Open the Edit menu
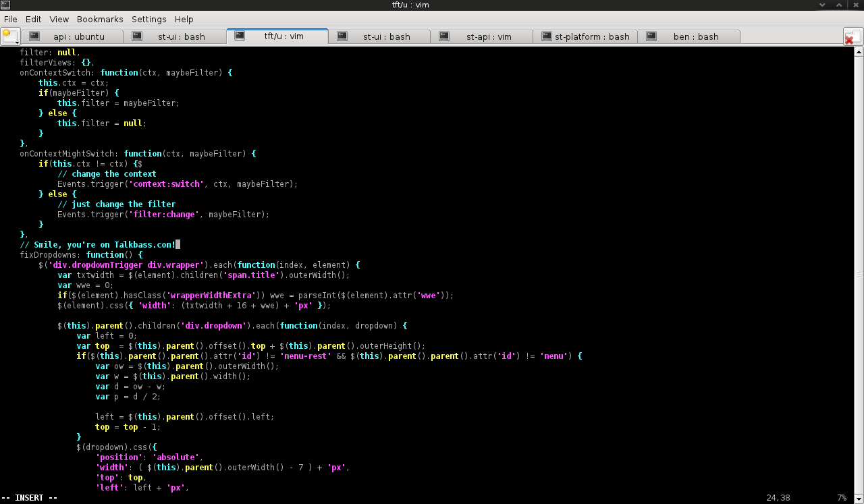864x504 pixels. [34, 19]
